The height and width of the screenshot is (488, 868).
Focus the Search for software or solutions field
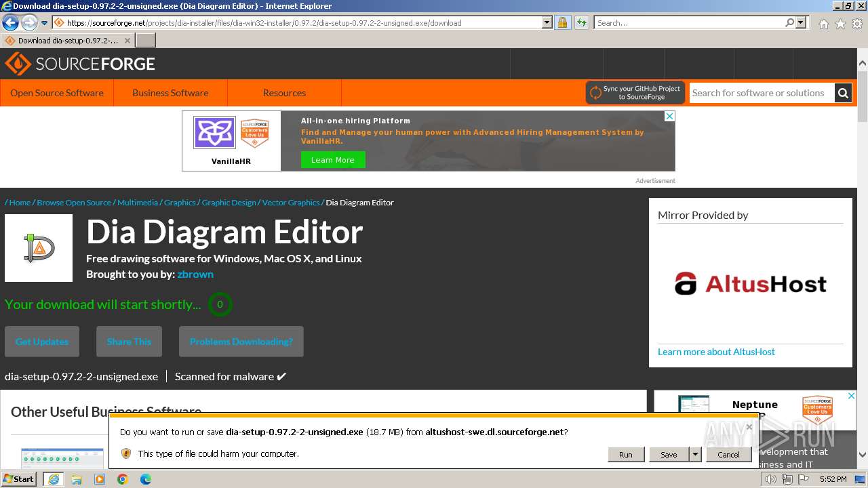click(x=762, y=93)
